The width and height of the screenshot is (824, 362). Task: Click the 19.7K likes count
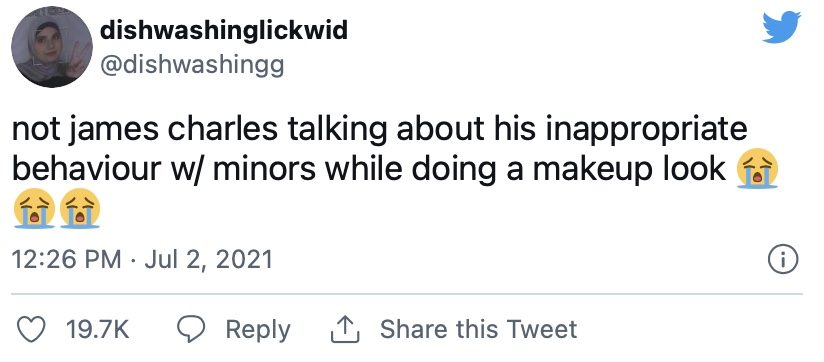tap(98, 329)
